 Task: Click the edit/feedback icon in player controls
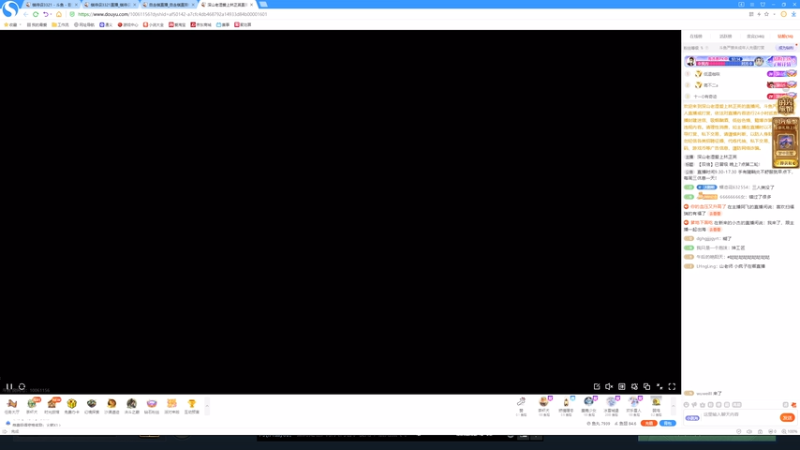pyautogui.click(x=596, y=387)
